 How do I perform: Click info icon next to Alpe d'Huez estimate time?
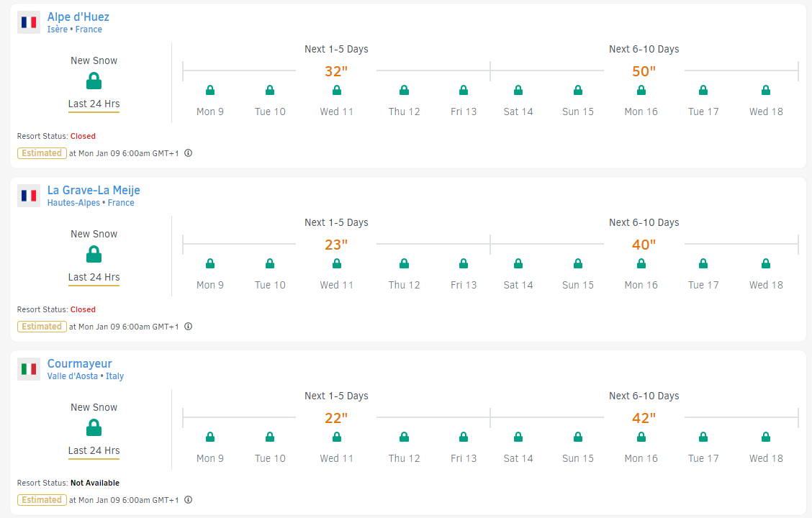tap(188, 153)
